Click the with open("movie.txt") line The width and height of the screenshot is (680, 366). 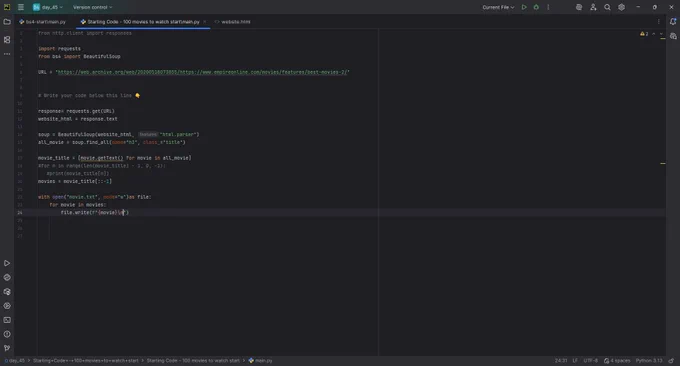tap(95, 197)
